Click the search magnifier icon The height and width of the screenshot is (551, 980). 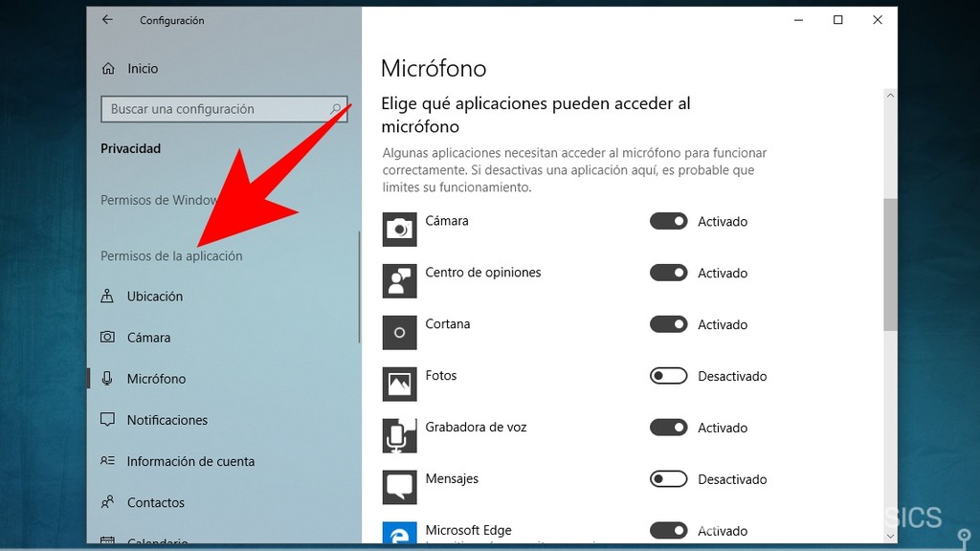tap(336, 109)
